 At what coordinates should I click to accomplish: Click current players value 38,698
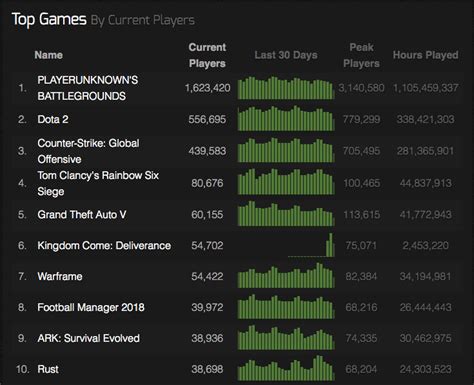pyautogui.click(x=207, y=369)
